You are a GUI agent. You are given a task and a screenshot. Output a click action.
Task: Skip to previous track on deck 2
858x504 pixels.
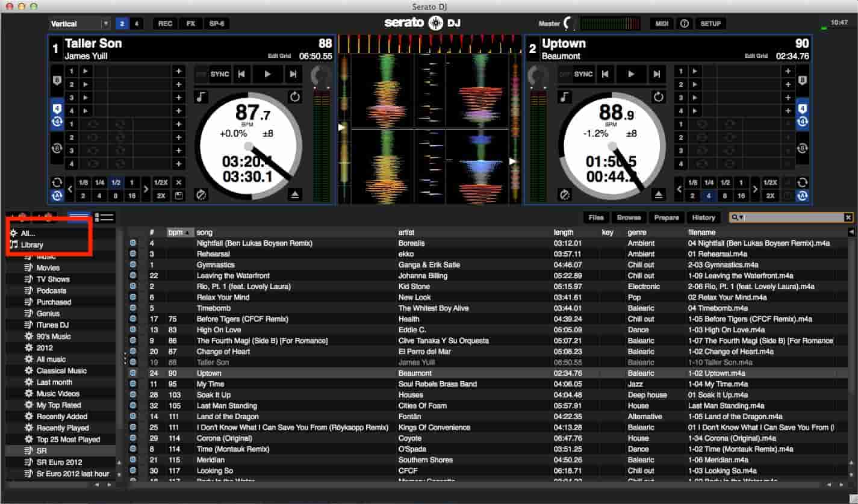pos(605,74)
